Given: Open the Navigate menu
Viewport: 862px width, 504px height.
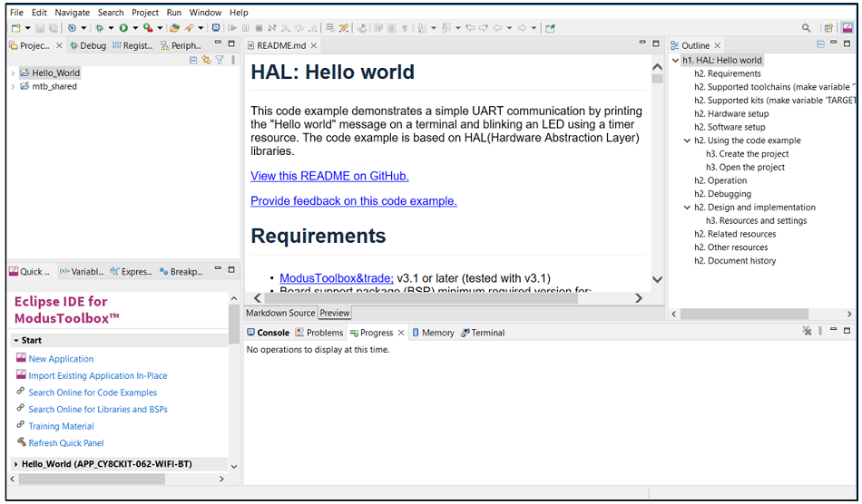Looking at the screenshot, I should (x=72, y=12).
